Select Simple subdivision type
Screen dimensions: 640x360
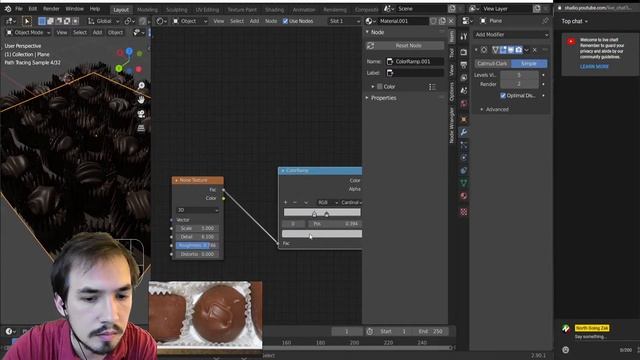pos(529,64)
